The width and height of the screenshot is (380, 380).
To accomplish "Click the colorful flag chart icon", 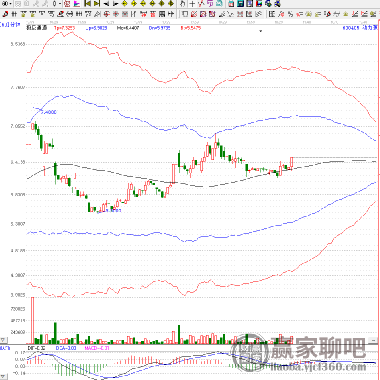I will (76, 4).
